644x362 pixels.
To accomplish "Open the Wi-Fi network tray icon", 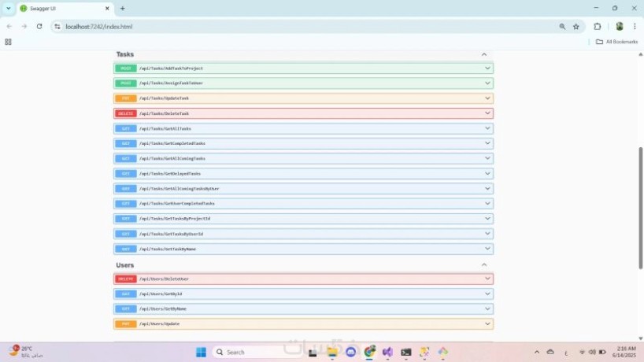I will [582, 352].
